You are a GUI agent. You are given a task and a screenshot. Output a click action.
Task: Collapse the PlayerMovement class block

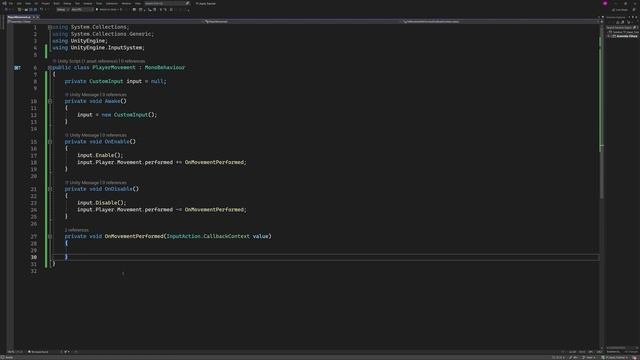coord(50,68)
